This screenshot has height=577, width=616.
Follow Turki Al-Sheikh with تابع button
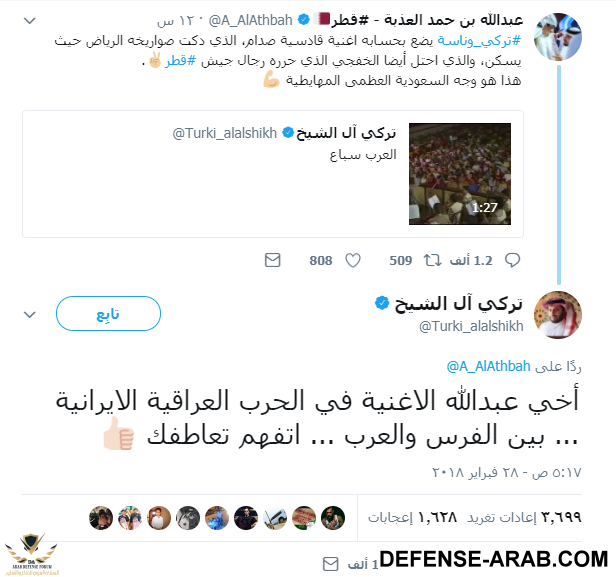[x=108, y=313]
